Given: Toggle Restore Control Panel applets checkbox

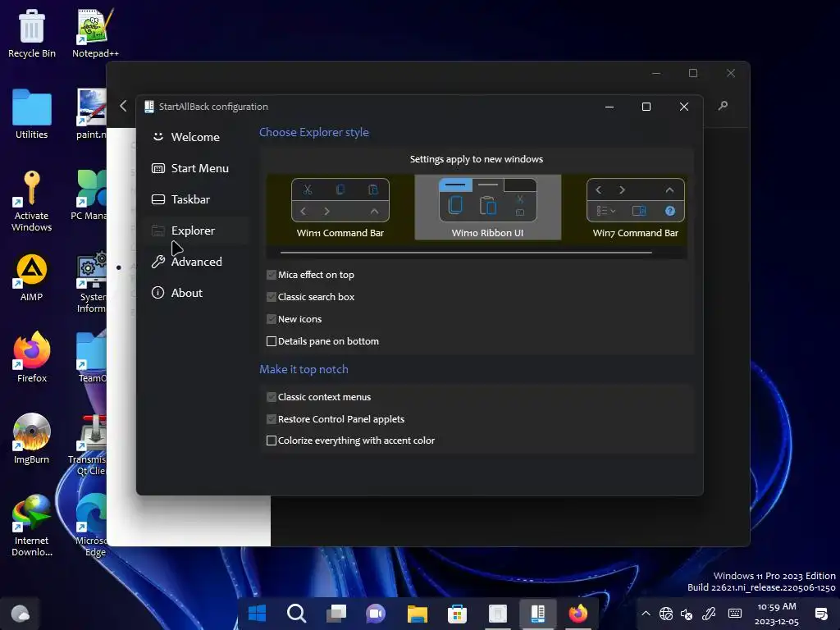Looking at the screenshot, I should click(x=272, y=419).
